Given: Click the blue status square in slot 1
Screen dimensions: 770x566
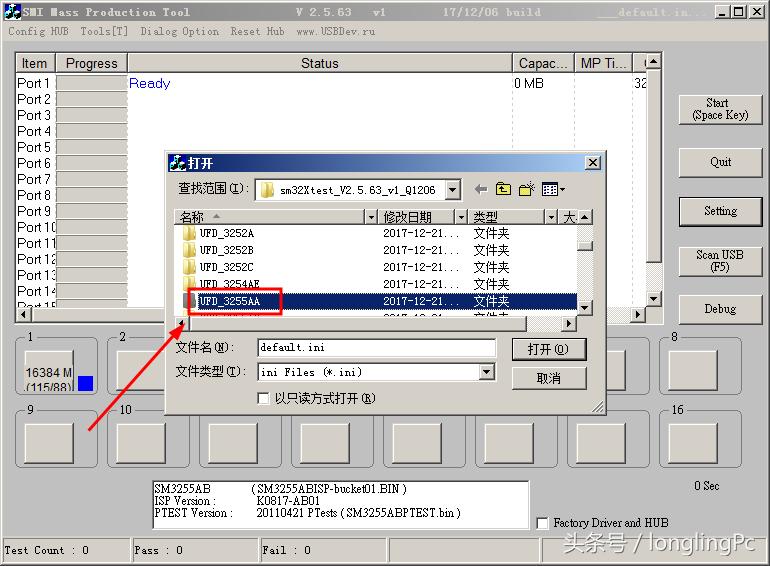Looking at the screenshot, I should [85, 383].
